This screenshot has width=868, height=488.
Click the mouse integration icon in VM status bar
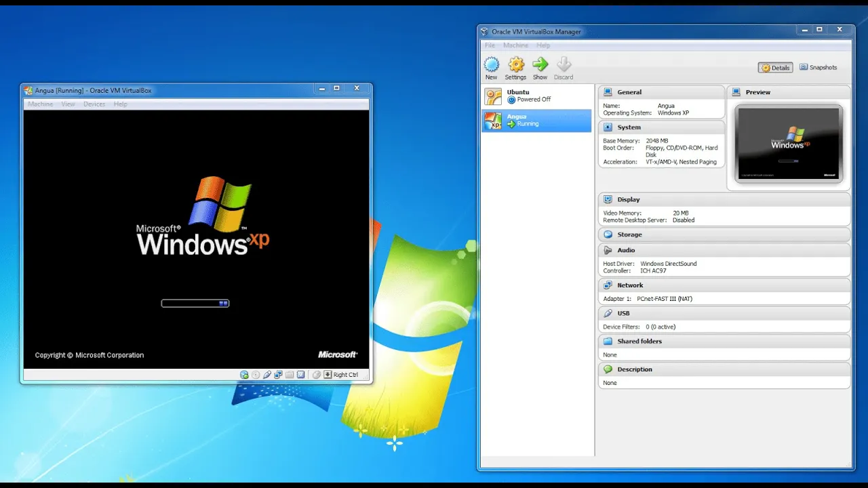click(x=317, y=375)
